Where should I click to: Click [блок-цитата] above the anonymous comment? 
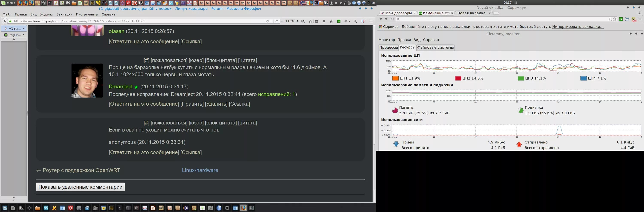pyautogui.click(x=221, y=123)
